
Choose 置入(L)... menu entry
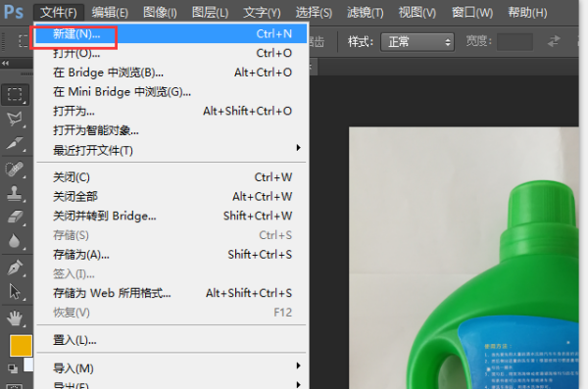click(x=171, y=340)
